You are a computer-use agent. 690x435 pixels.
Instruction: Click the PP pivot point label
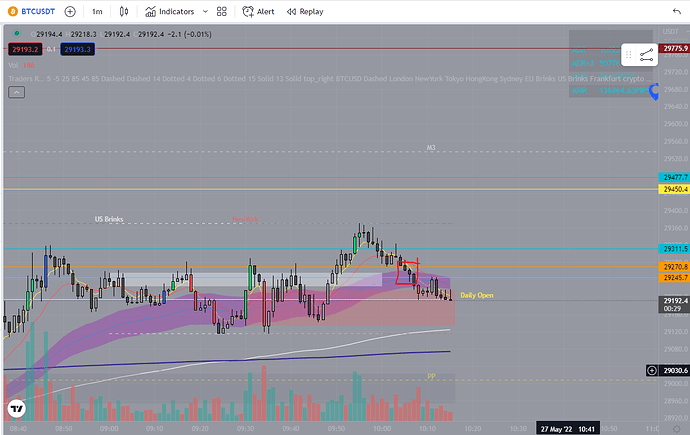coord(431,377)
